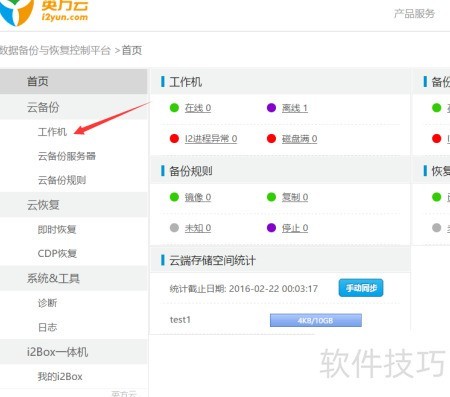Collapse the 云备份 sidebar section
Viewport: 450px width, 397px height.
(73, 107)
